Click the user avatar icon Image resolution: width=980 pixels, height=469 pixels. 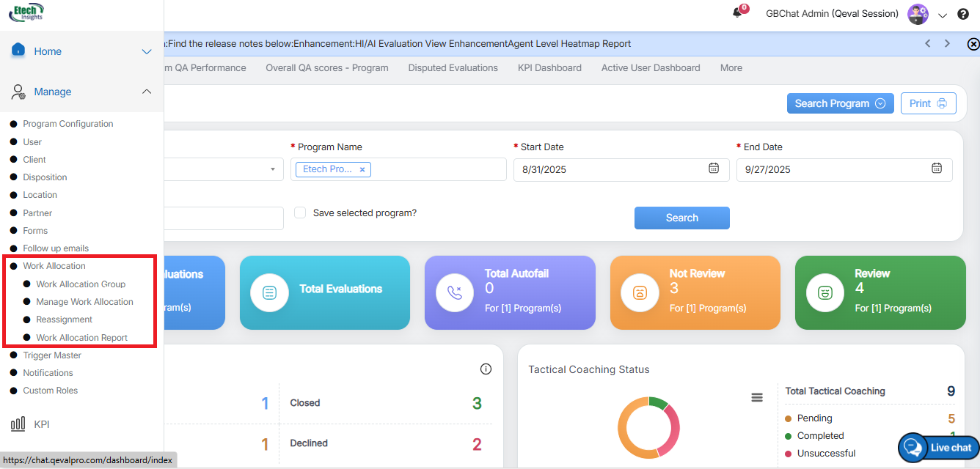[917, 14]
